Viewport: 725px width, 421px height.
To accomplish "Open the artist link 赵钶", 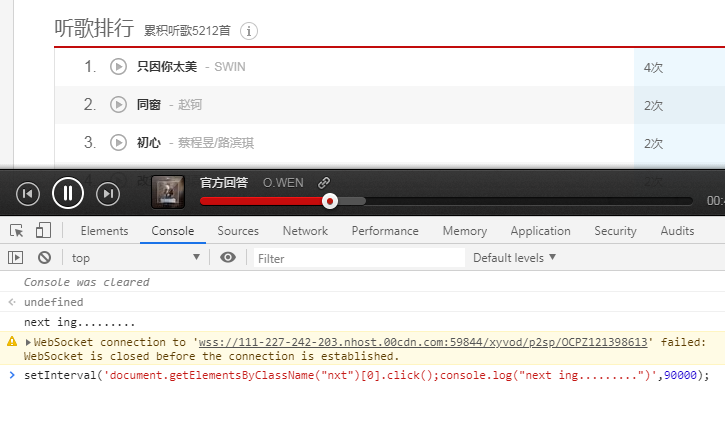I will pyautogui.click(x=190, y=105).
